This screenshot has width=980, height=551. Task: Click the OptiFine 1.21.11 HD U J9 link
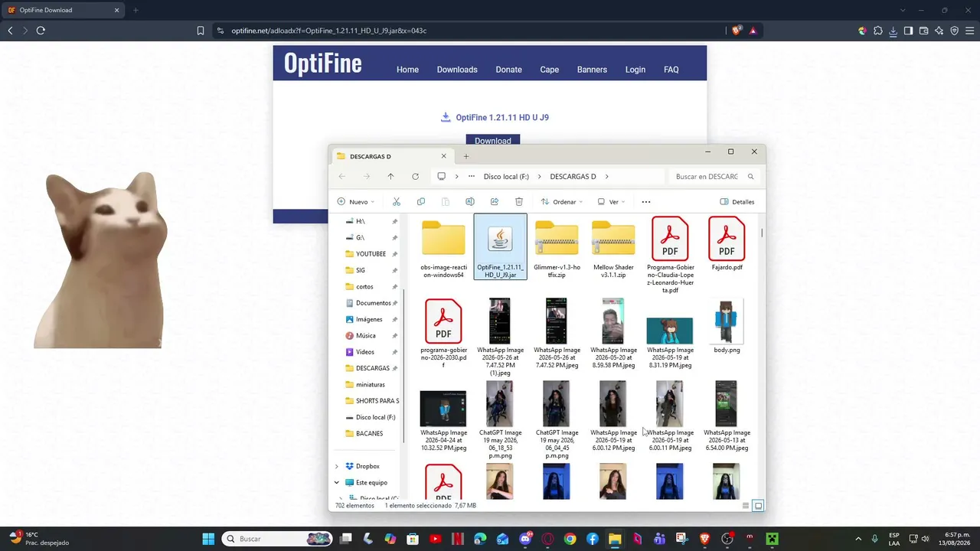point(502,118)
